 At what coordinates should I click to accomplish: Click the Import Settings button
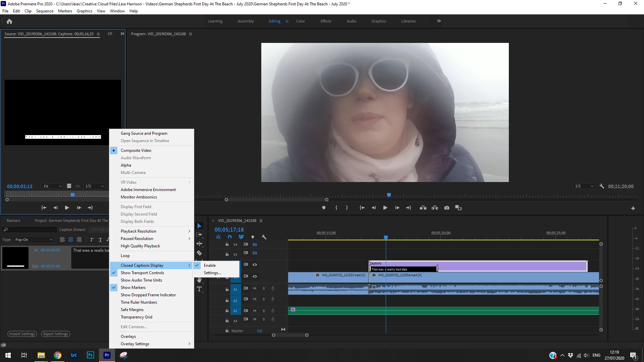pyautogui.click(x=22, y=334)
